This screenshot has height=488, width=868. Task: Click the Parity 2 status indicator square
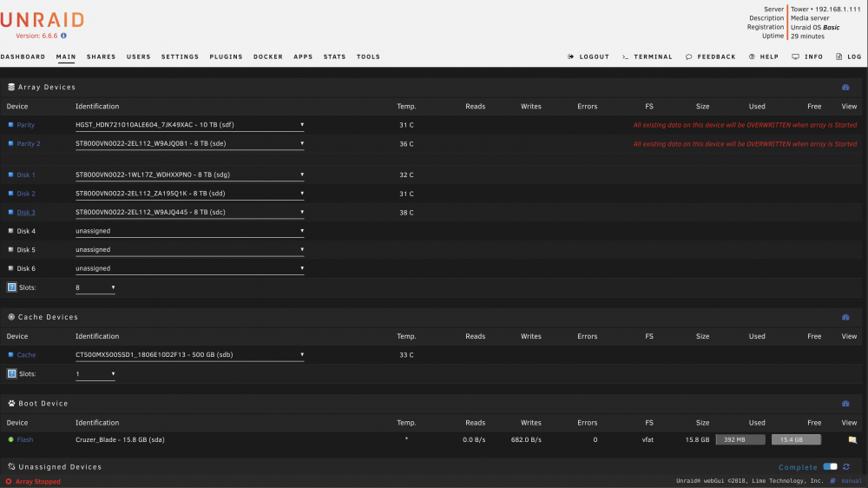pyautogui.click(x=10, y=143)
